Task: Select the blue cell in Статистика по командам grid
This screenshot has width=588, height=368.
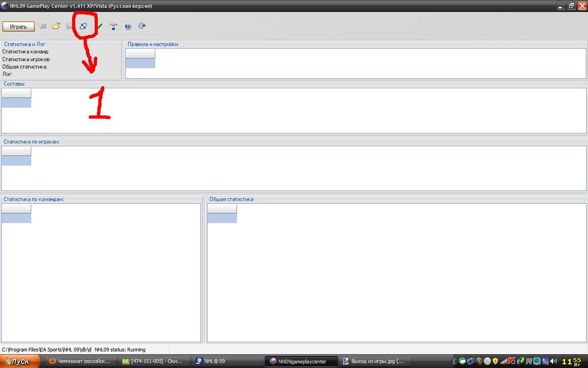Action: 17,218
